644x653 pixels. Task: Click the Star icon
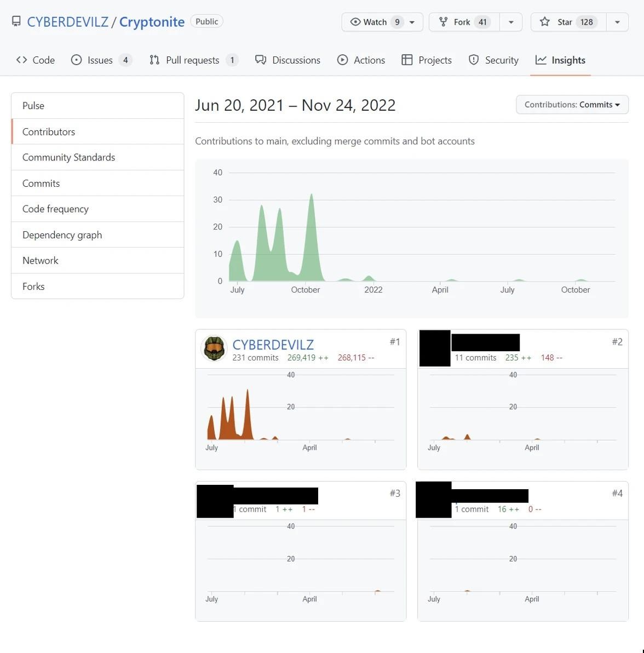pyautogui.click(x=544, y=22)
